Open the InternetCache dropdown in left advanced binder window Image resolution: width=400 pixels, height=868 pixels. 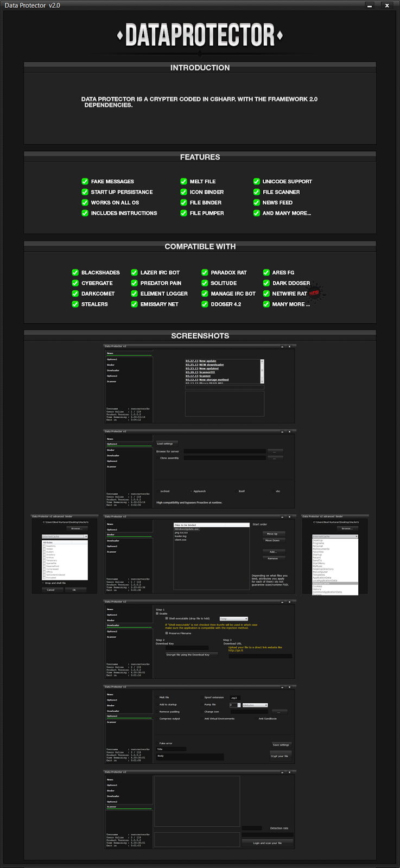pyautogui.click(x=65, y=536)
